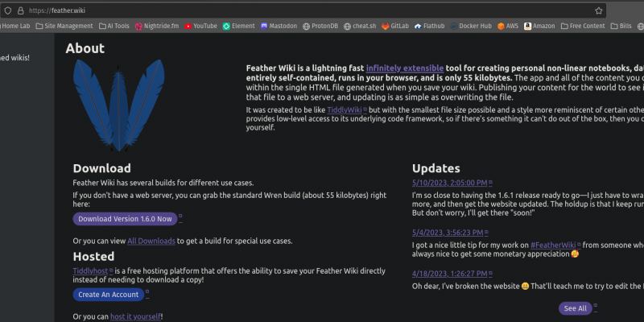Open the AI Tools bookmarks folder
Image resolution: width=644 pixels, height=322 pixels.
[114, 26]
